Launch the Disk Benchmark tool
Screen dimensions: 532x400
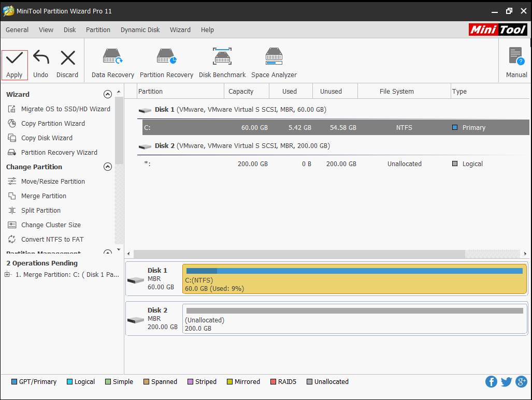(x=222, y=61)
